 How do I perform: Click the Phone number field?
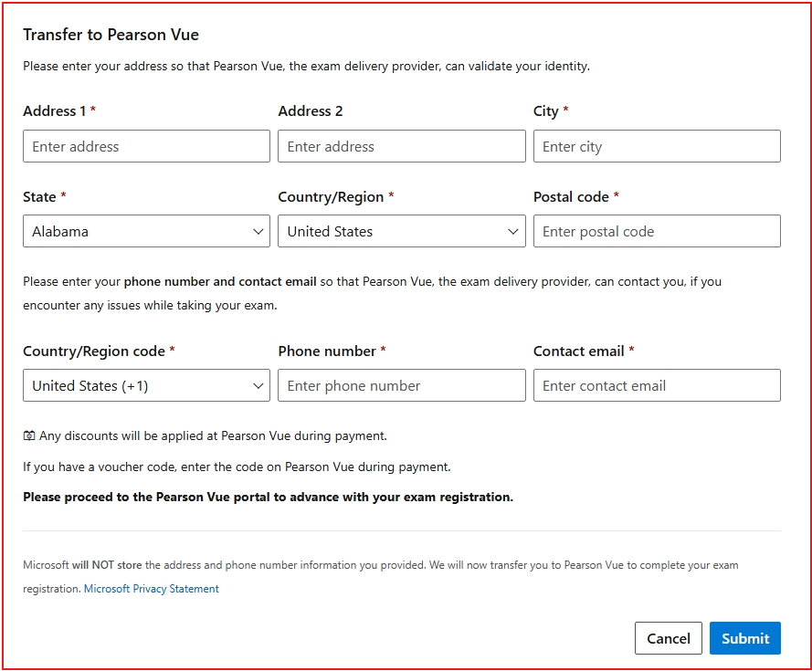[402, 385]
